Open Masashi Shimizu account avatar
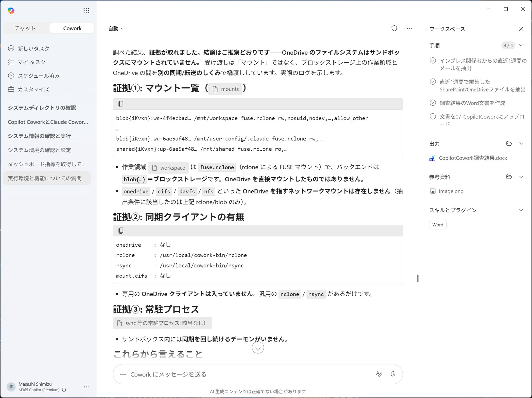532x398 pixels. coord(11,387)
